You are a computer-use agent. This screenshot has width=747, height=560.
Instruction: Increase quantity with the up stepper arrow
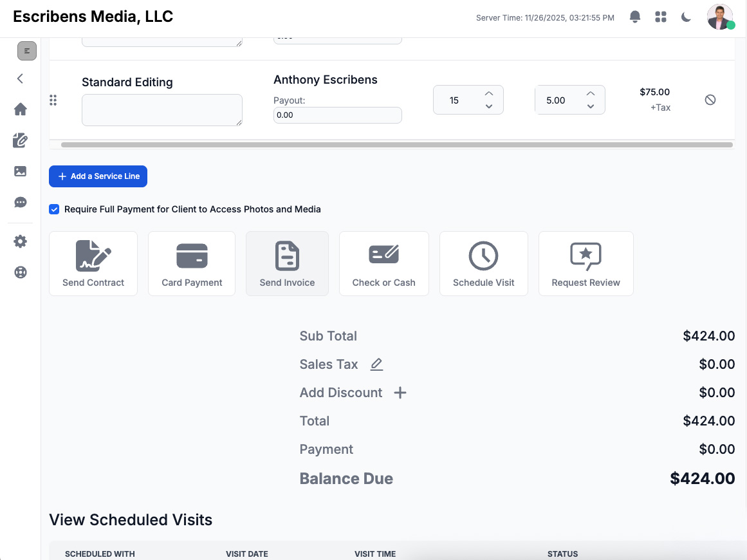point(489,93)
